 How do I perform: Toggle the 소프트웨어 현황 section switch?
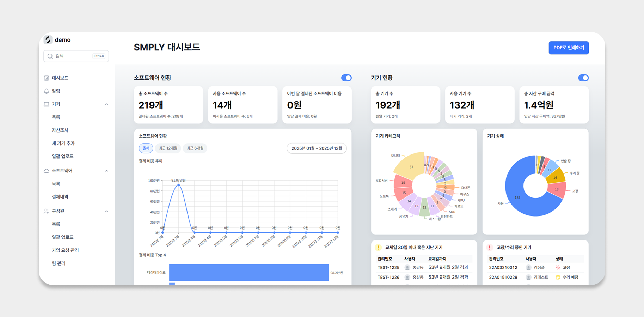[346, 78]
